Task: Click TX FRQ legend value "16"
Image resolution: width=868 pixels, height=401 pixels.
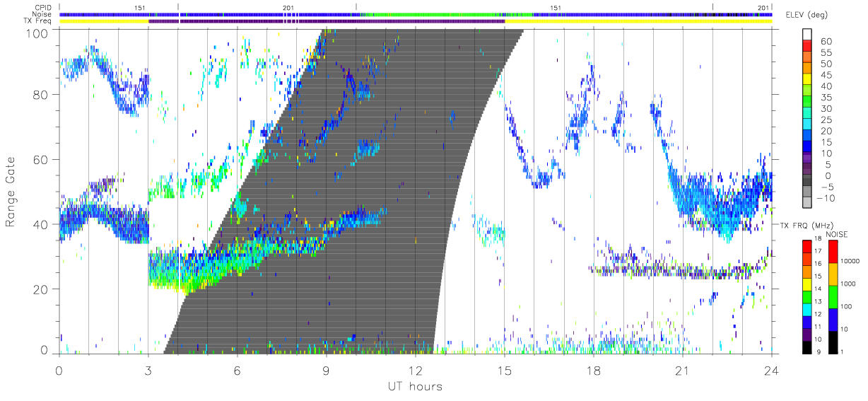Action: pyautogui.click(x=819, y=264)
